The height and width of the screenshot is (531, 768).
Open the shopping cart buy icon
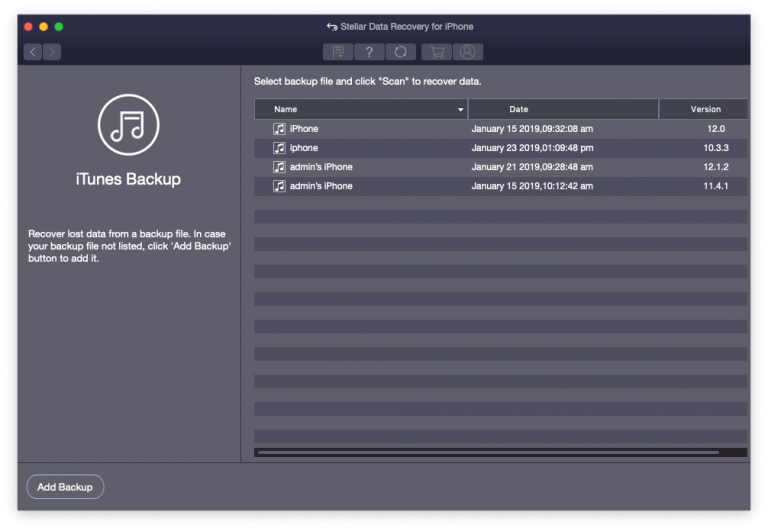436,52
